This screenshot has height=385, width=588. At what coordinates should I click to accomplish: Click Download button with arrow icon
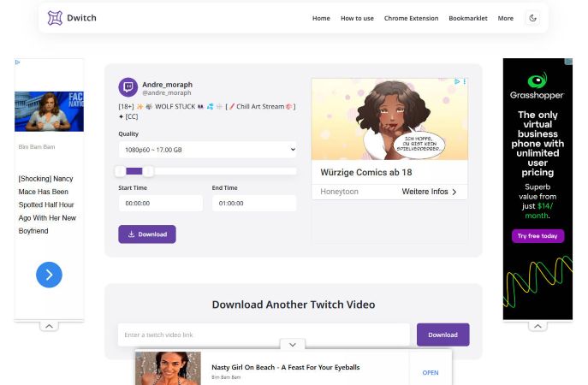(147, 234)
